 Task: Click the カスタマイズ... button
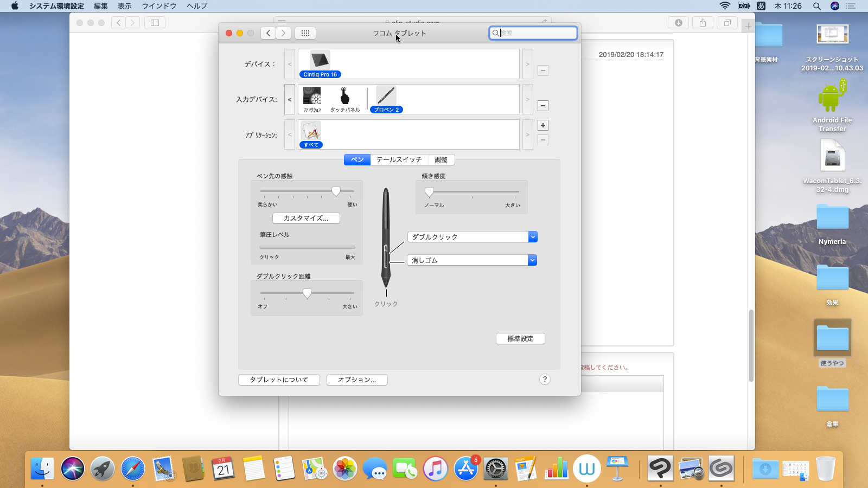[306, 218]
